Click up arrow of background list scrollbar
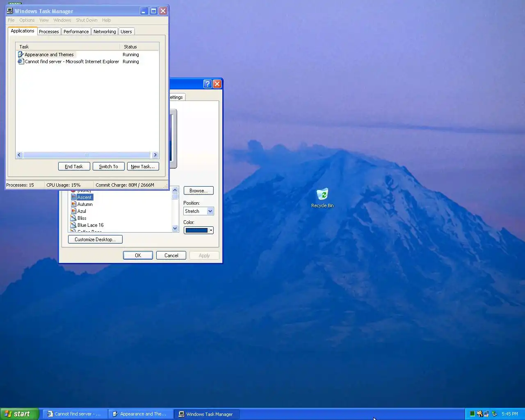Screen dimensions: 525x420 pyautogui.click(x=175, y=190)
